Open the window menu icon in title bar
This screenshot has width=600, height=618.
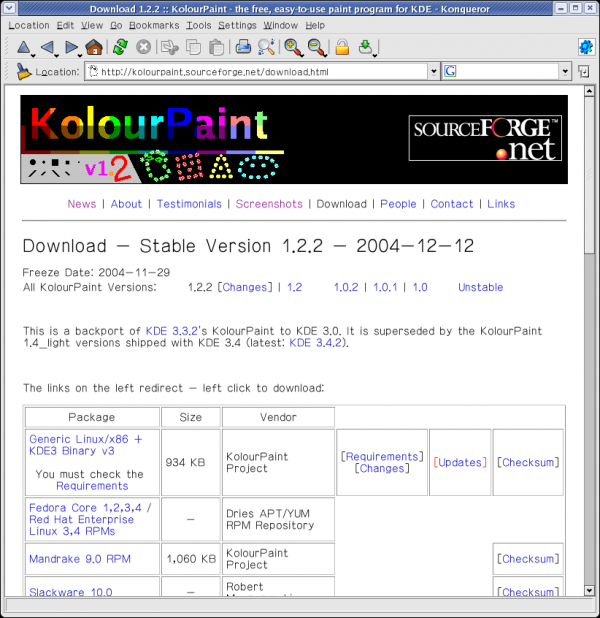point(9,8)
